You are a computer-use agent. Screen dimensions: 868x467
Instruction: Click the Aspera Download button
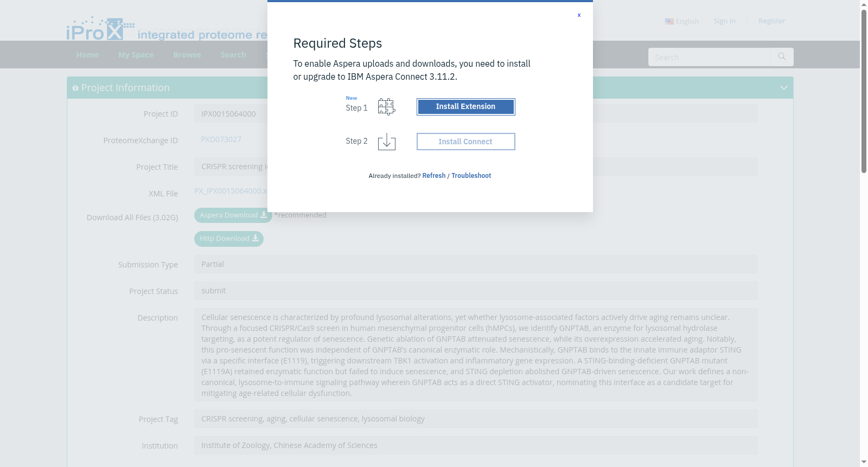[x=233, y=215]
